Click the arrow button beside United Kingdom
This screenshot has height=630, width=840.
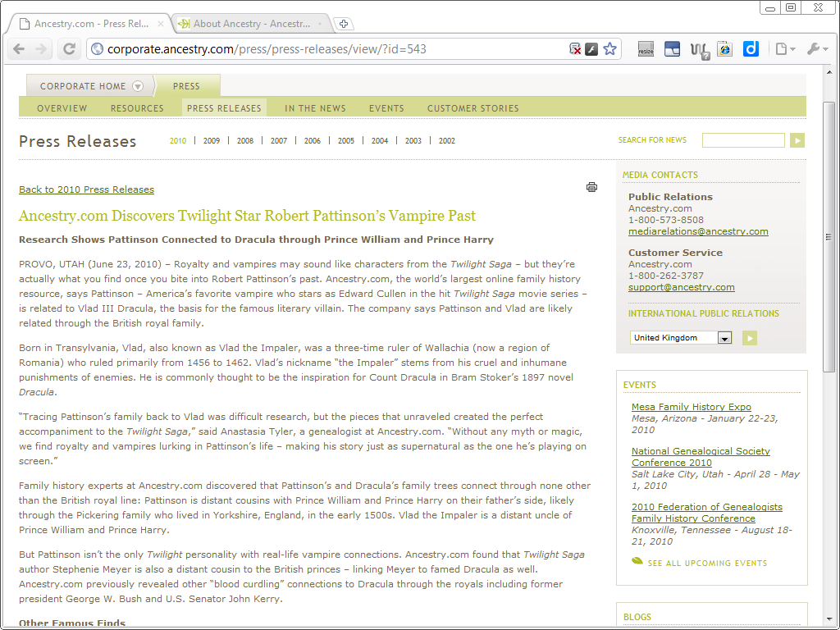750,338
